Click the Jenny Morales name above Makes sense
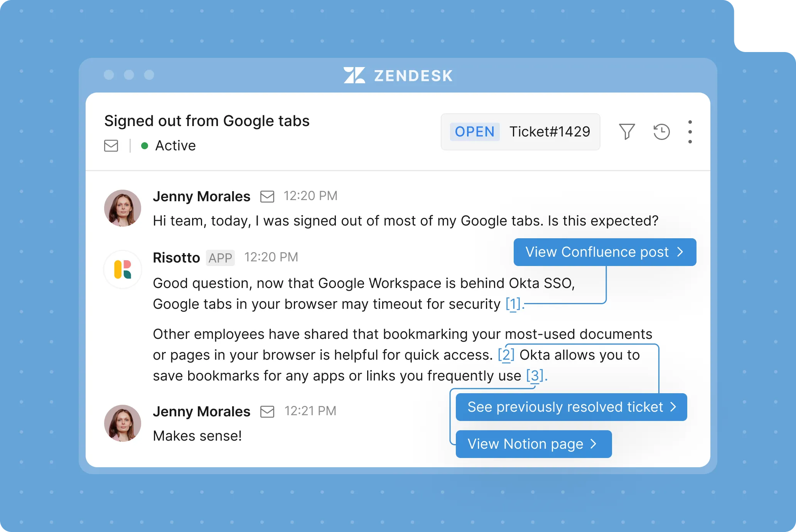This screenshot has width=796, height=532. tap(202, 412)
